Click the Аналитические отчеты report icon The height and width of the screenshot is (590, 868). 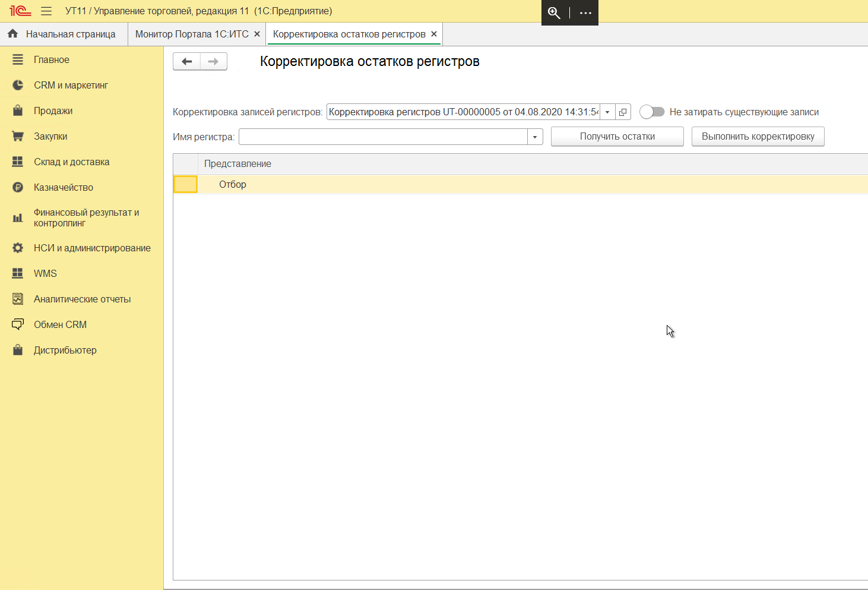[18, 299]
